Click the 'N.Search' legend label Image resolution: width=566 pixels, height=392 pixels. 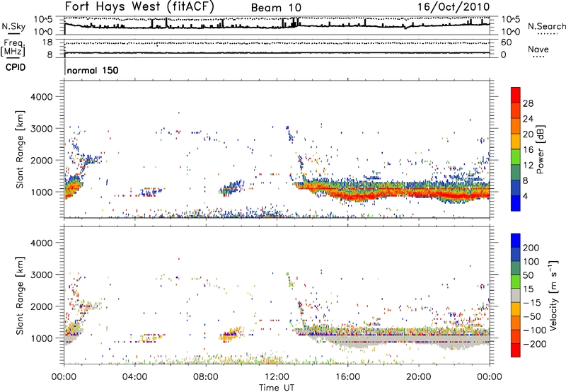[546, 26]
